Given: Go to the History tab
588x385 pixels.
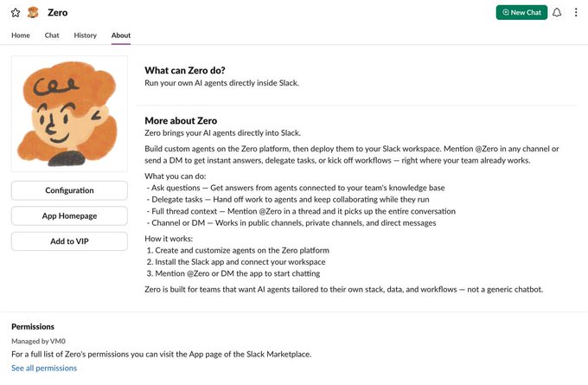Looking at the screenshot, I should (85, 35).
